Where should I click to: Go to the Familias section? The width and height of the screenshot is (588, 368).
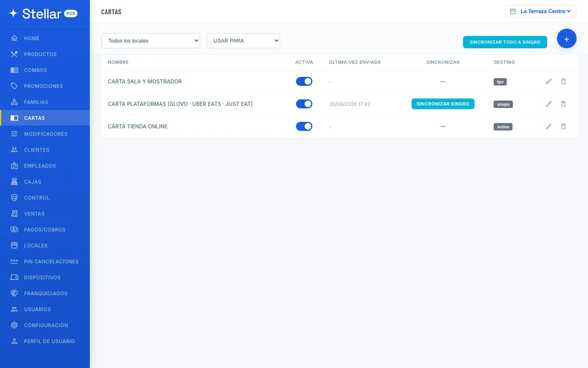45,102
